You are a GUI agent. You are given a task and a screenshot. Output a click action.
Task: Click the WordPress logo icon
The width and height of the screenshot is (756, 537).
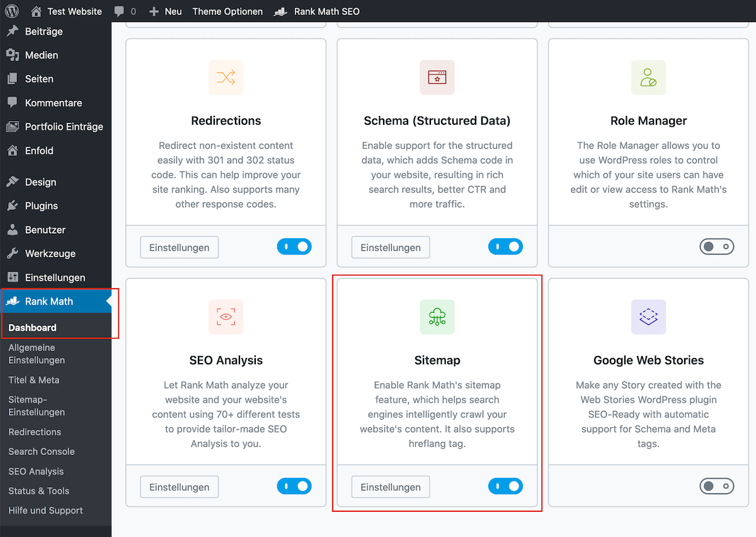click(13, 11)
